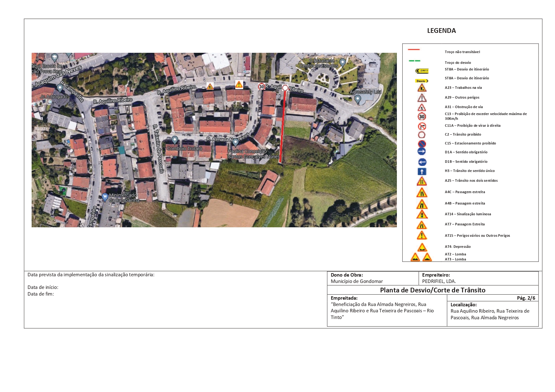Click the 30 speed limit sign on the map
The width and height of the screenshot is (555, 392).
(262, 87)
